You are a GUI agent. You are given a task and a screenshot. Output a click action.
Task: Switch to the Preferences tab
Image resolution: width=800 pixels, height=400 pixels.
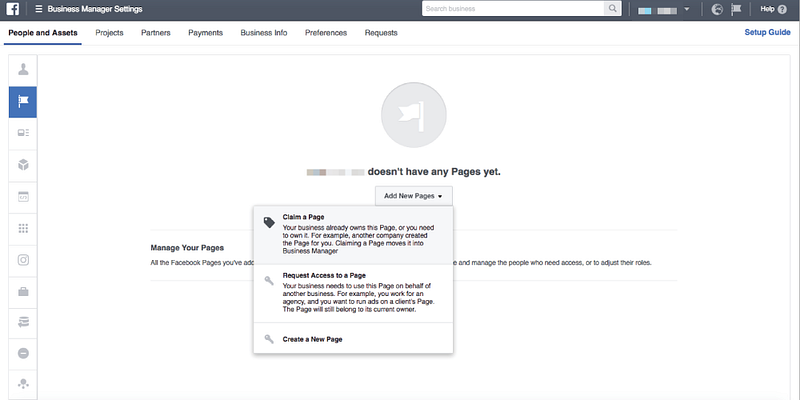coord(326,33)
